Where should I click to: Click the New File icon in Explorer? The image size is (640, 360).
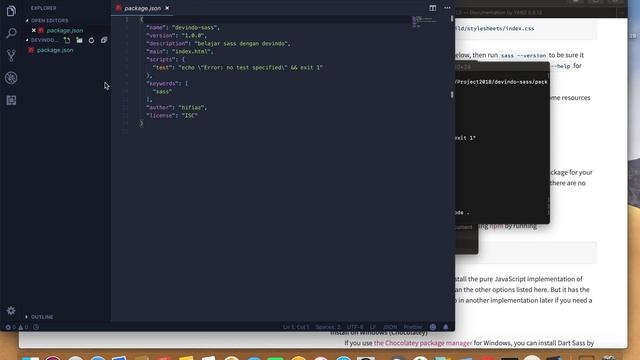point(67,40)
